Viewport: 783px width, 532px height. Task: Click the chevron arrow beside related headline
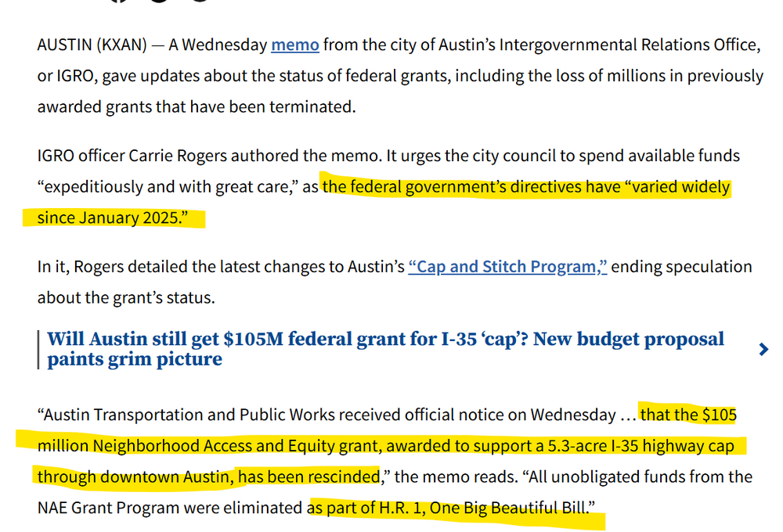point(763,350)
